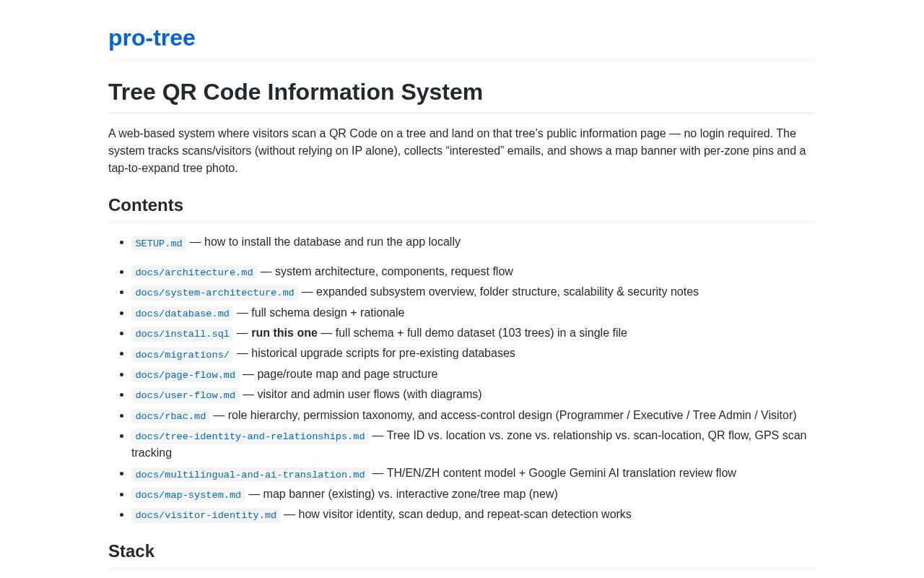Open docs/visitor-identity.md link
Screen dimensions: 924x578
206,515
